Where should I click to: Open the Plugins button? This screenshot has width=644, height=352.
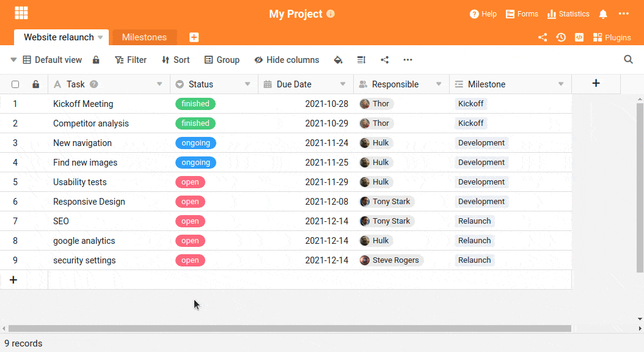point(612,37)
